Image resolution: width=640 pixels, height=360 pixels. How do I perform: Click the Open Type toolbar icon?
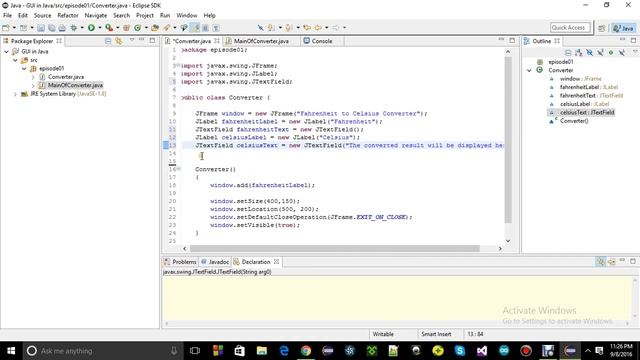coord(155,28)
